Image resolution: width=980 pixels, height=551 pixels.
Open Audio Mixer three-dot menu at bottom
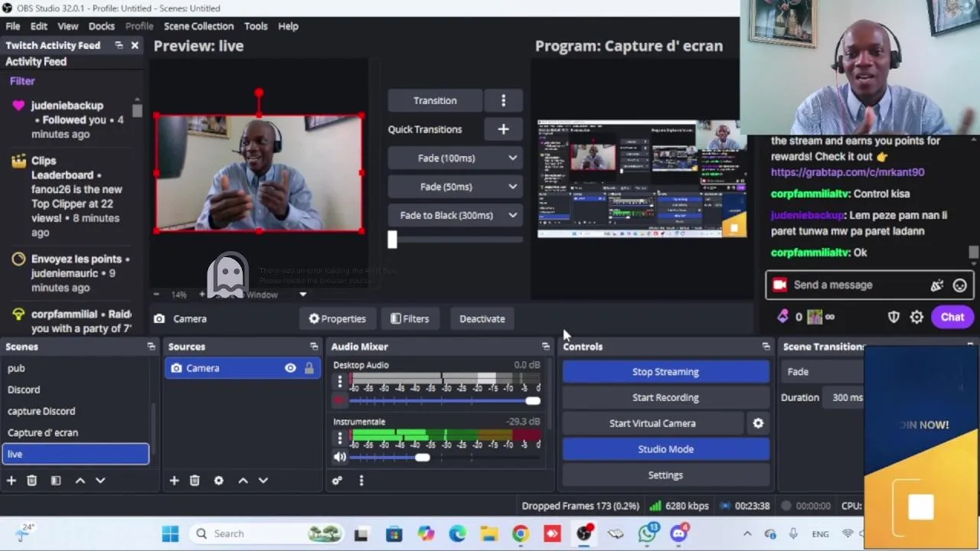pyautogui.click(x=361, y=481)
